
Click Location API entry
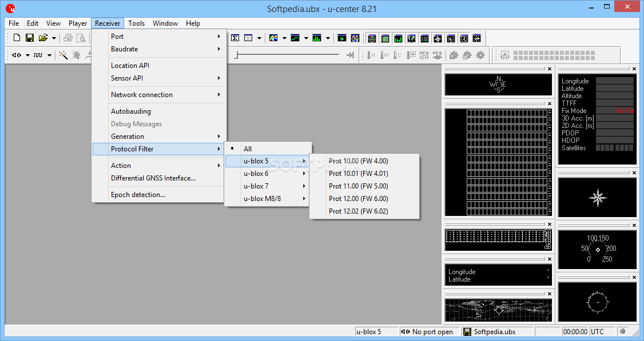coord(160,65)
